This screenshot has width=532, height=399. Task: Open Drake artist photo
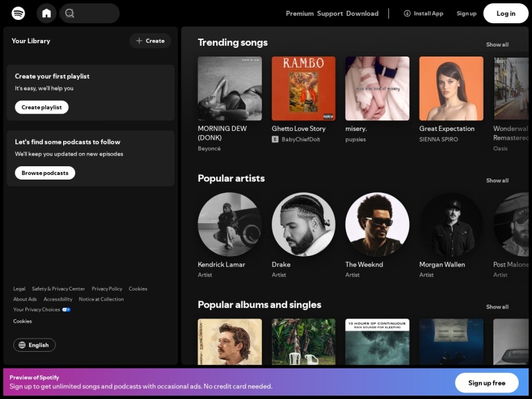[304, 224]
